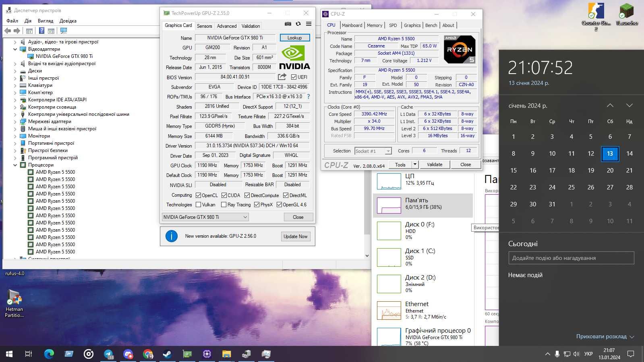Select the Пам'ять performance graph in Task Manager
Screen dimensions: 644x362
[423, 205]
